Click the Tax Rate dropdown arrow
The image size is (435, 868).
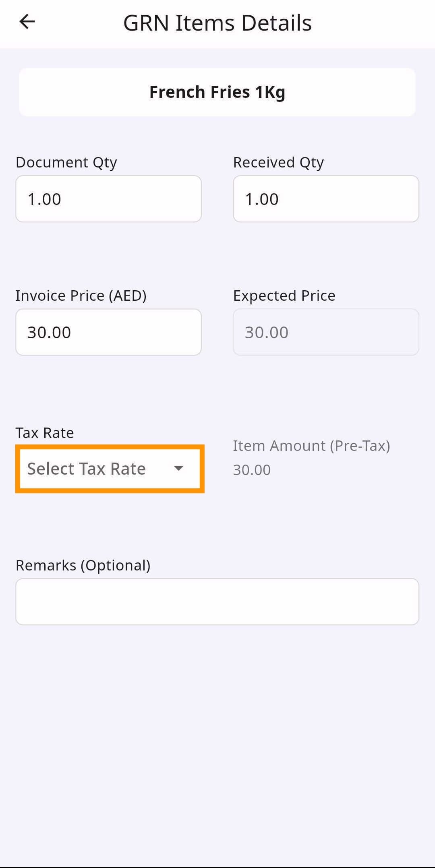pyautogui.click(x=178, y=468)
